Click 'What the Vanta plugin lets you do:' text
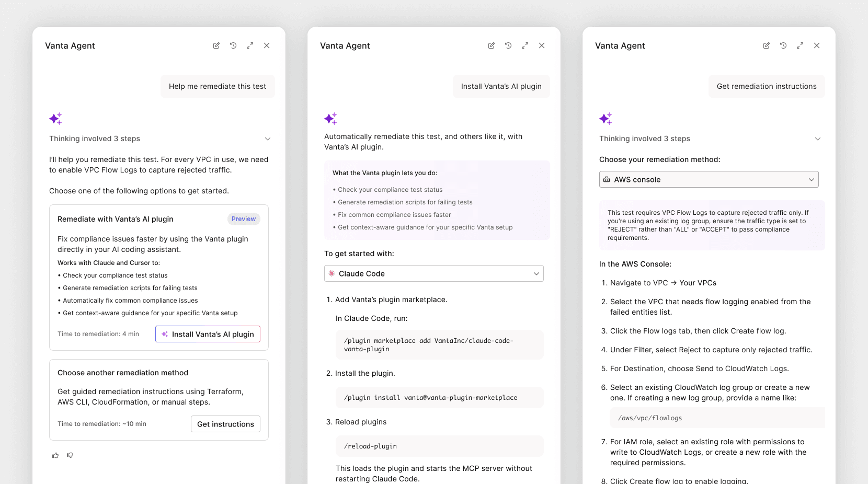 [x=385, y=173]
